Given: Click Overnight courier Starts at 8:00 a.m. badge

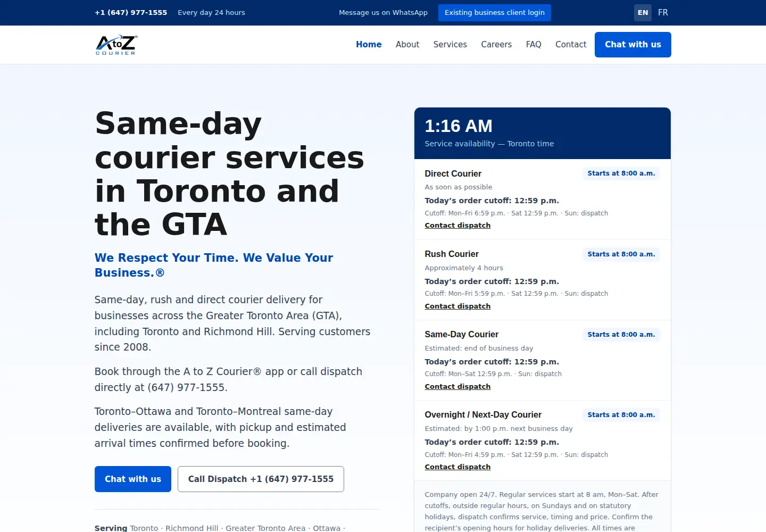Looking at the screenshot, I should 621,415.
